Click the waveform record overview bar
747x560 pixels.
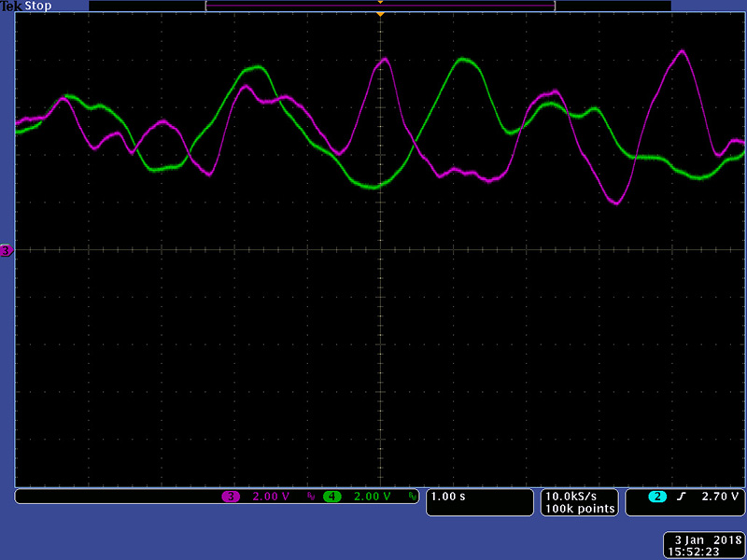tap(380, 6)
